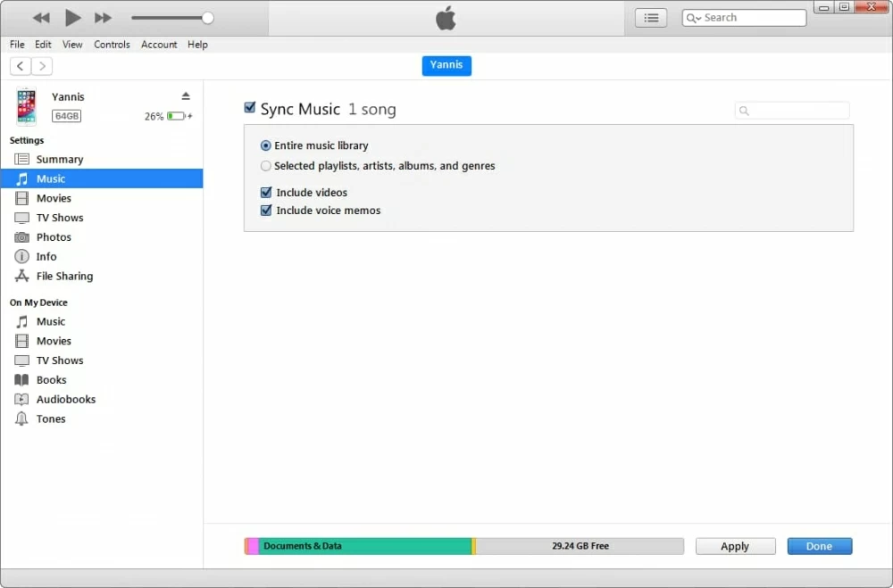This screenshot has height=588, width=893.
Task: Open Tones under On My Device
Action: click(49, 418)
